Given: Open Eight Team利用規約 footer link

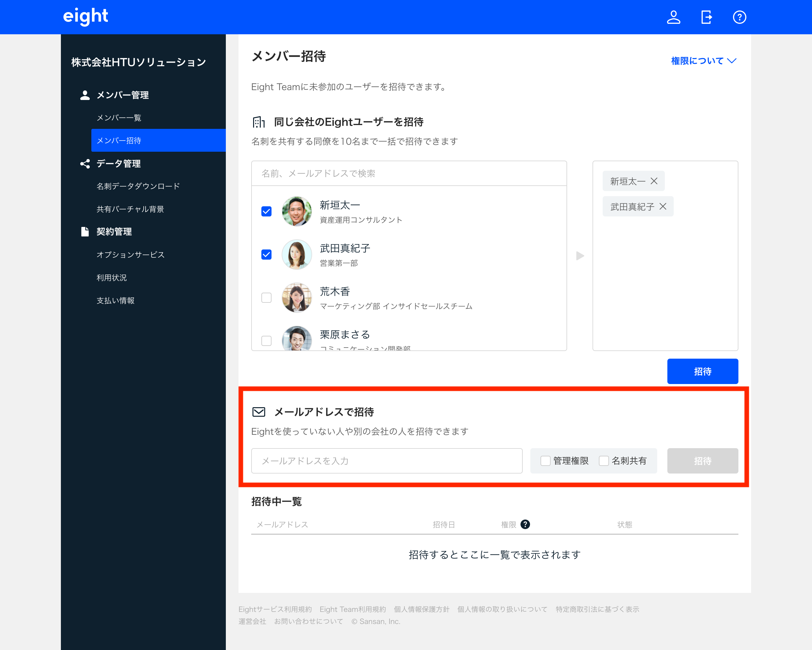Looking at the screenshot, I should (x=352, y=609).
